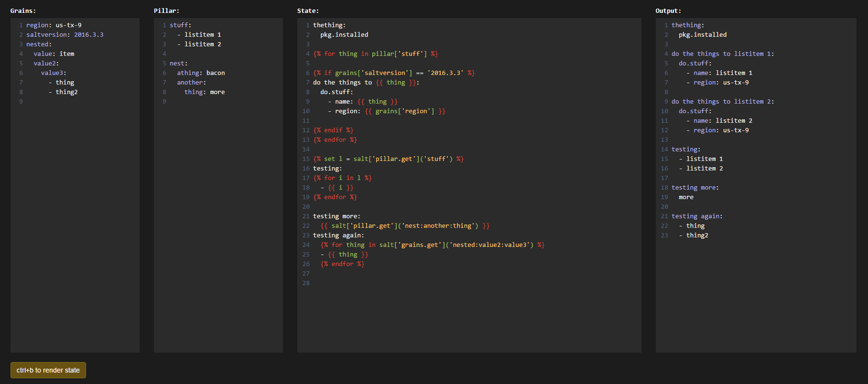Click the '{% endif %}' State line

(x=333, y=130)
